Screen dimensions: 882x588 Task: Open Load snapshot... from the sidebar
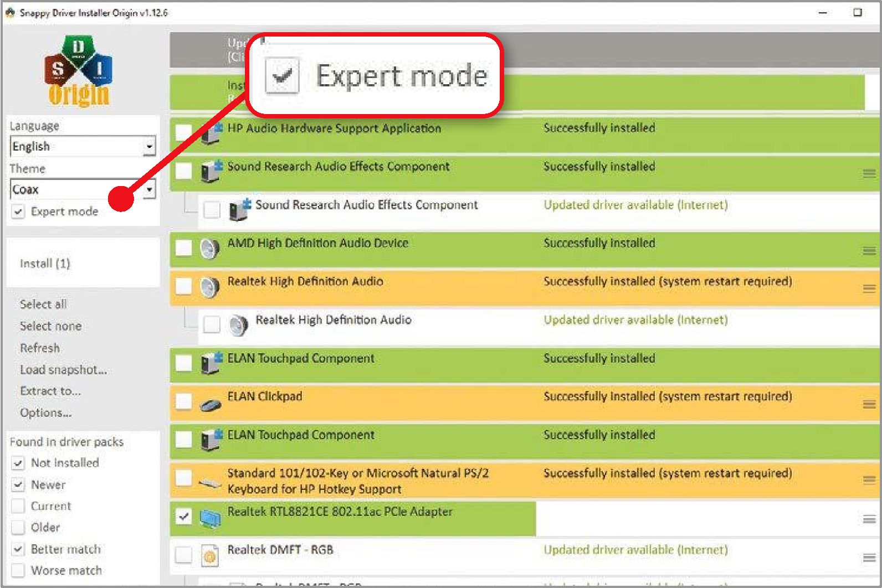(64, 369)
